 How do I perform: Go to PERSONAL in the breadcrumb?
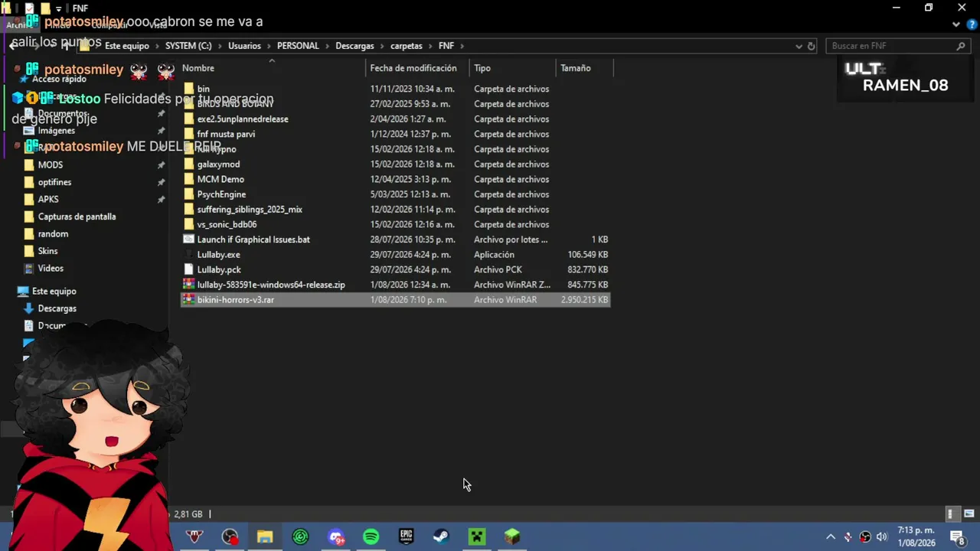(298, 46)
